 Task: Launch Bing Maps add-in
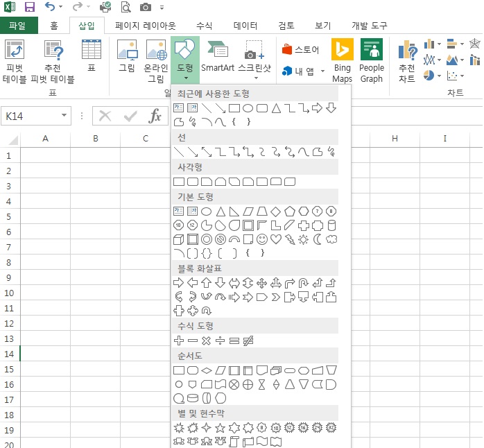pos(343,61)
